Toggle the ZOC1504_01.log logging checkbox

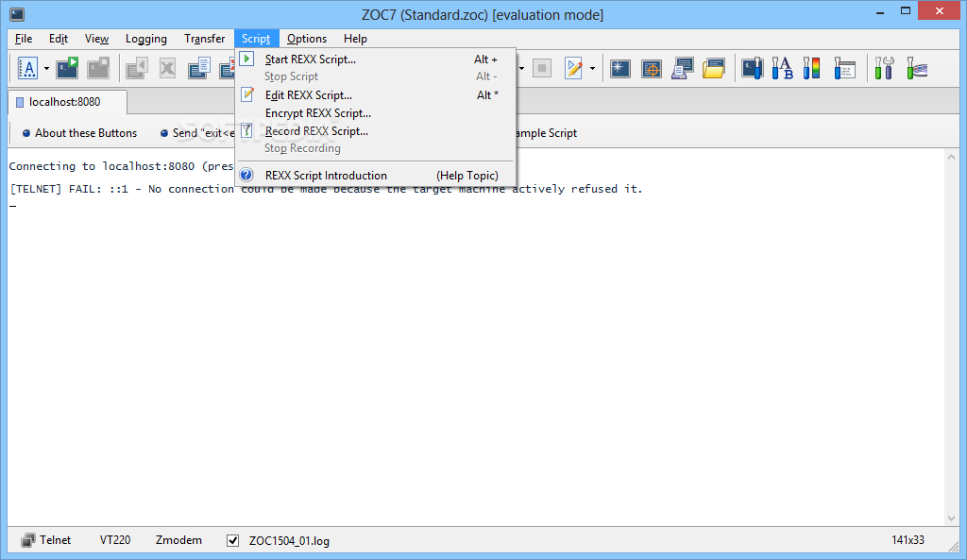[x=232, y=541]
